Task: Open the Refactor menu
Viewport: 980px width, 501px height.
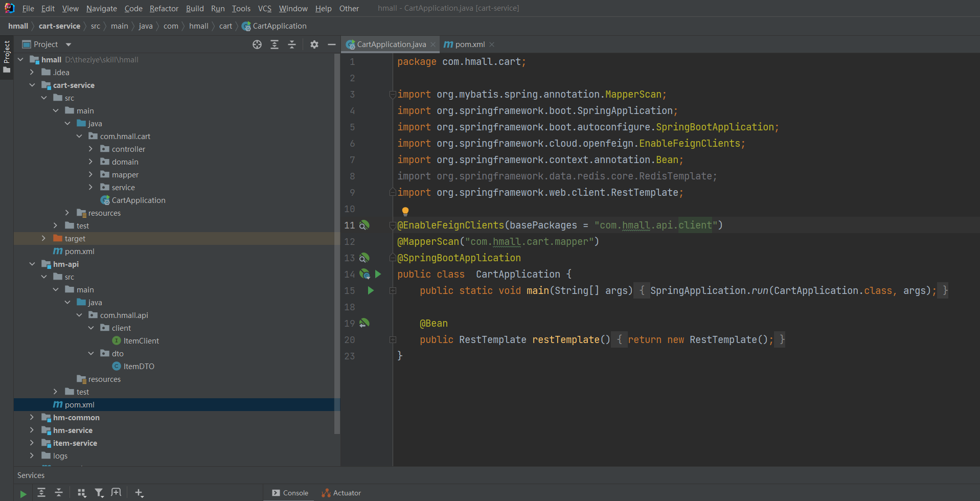Action: click(164, 9)
